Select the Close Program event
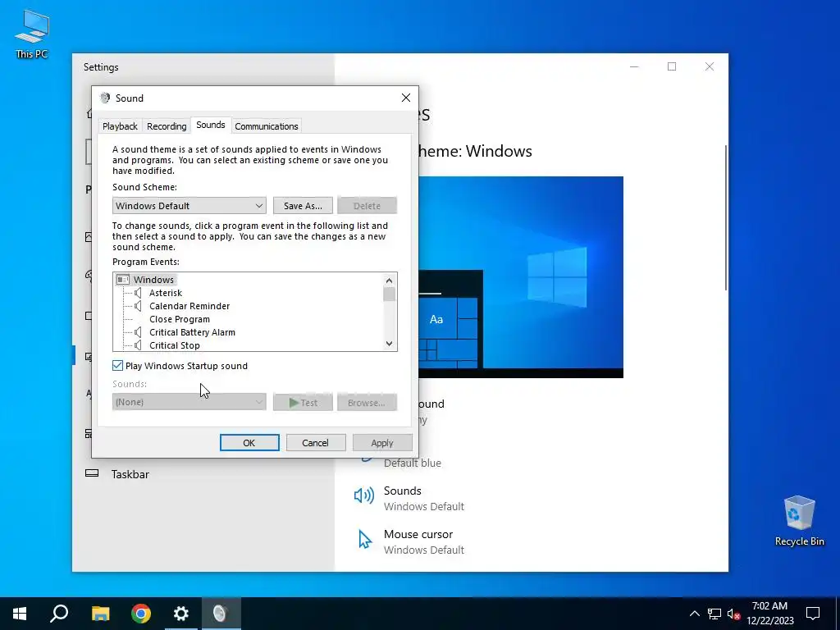This screenshot has width=840, height=630. (180, 319)
